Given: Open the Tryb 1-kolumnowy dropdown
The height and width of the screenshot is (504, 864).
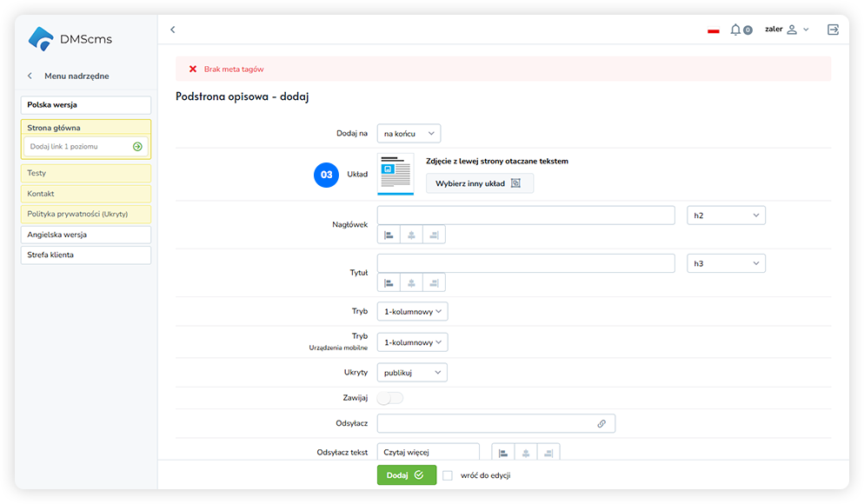Looking at the screenshot, I should click(x=413, y=311).
